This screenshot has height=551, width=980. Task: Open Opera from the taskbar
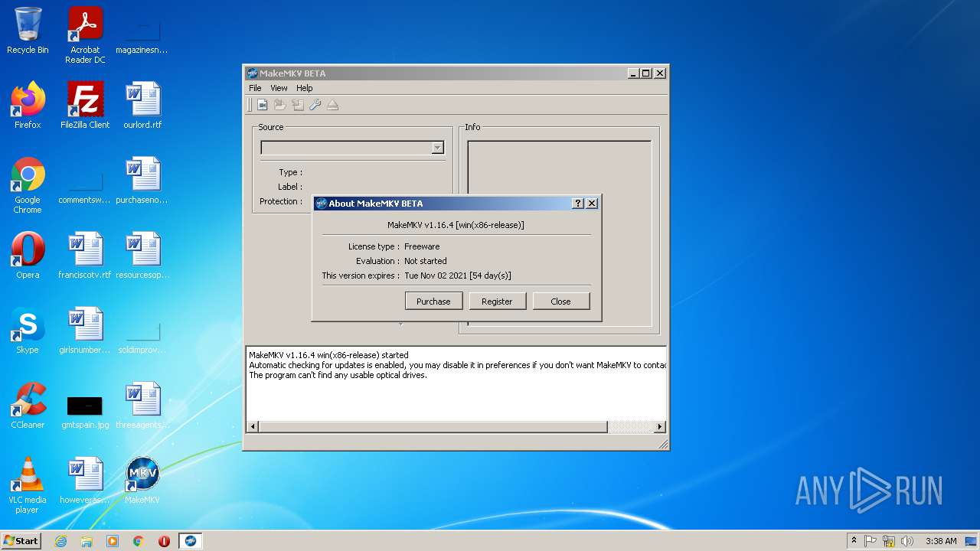(x=164, y=541)
